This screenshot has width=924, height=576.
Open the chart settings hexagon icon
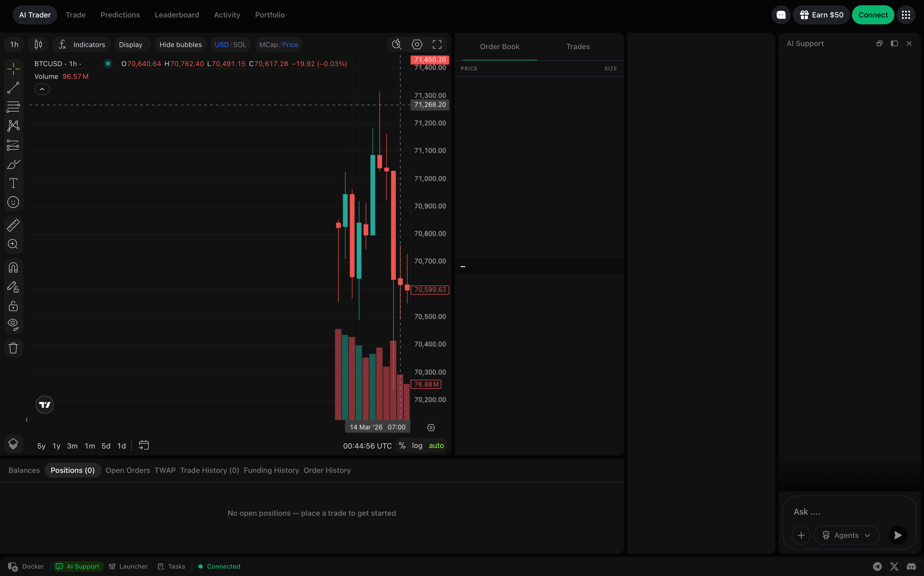(x=417, y=45)
